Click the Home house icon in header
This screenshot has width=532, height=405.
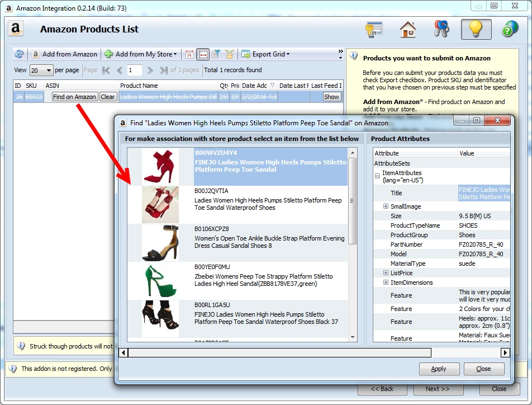[x=408, y=29]
